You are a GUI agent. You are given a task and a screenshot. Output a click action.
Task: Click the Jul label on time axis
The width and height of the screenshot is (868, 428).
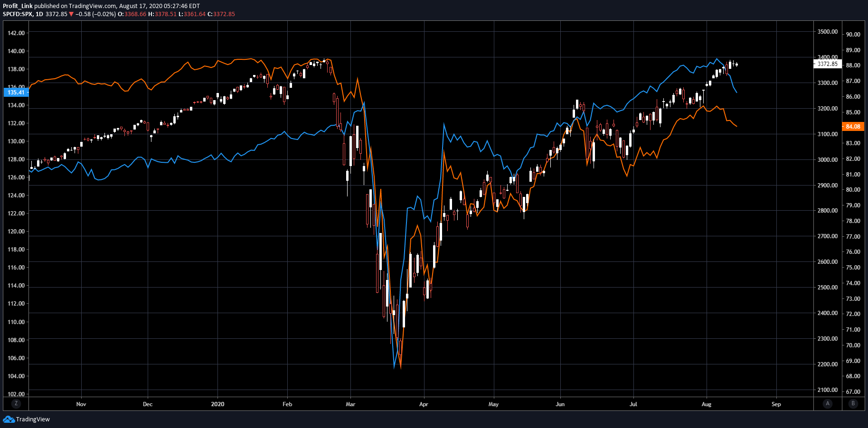click(x=633, y=404)
